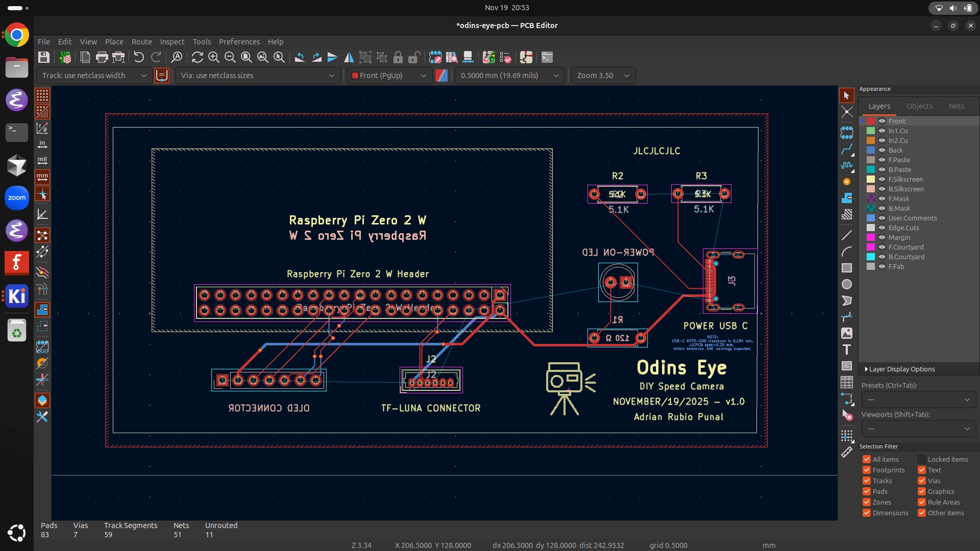Activate the Measure tool
Image resolution: width=980 pixels, height=551 pixels.
click(848, 452)
